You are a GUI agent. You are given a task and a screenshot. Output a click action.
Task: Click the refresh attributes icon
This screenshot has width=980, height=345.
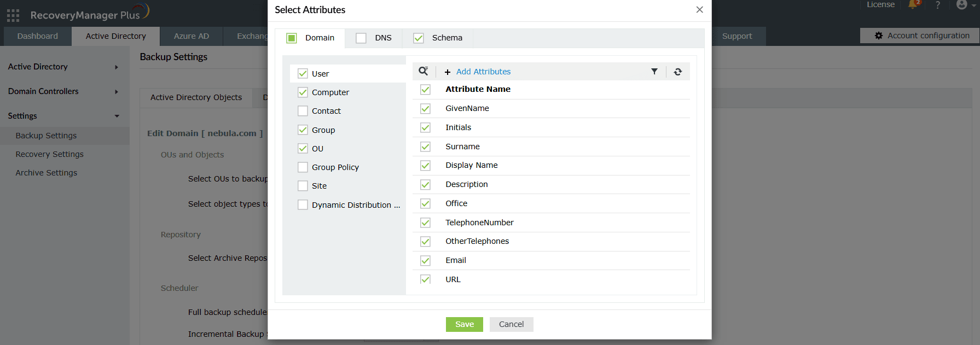[x=677, y=72]
